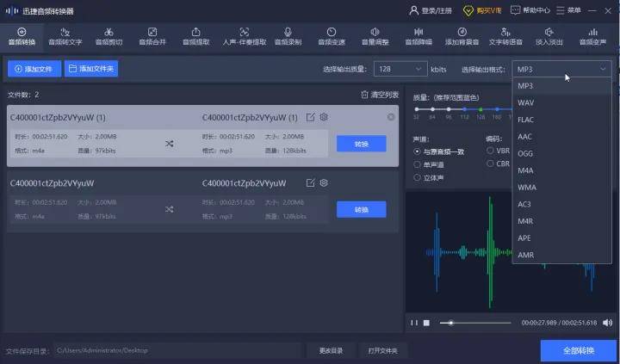Click the playback progress slider handle
Screen dimensions: 620x364
tap(450, 323)
